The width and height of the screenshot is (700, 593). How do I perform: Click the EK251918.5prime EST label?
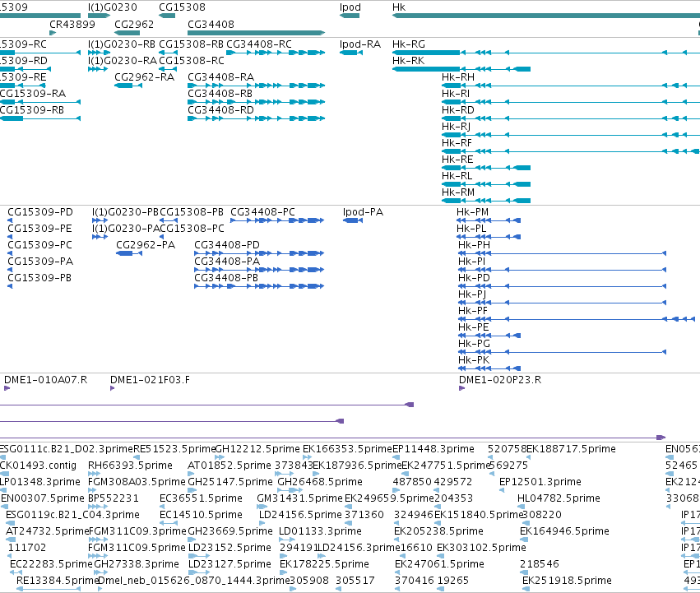pyautogui.click(x=567, y=581)
